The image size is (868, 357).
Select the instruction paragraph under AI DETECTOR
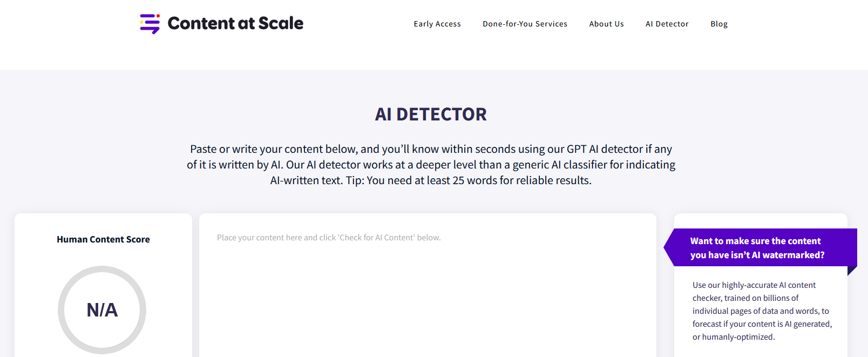[x=431, y=165]
